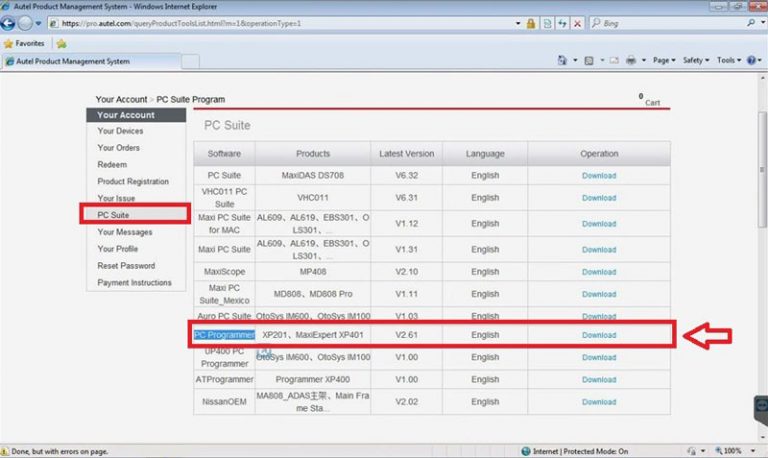Download ATProgrammer for XP400
The image size is (768, 458).
(x=599, y=380)
